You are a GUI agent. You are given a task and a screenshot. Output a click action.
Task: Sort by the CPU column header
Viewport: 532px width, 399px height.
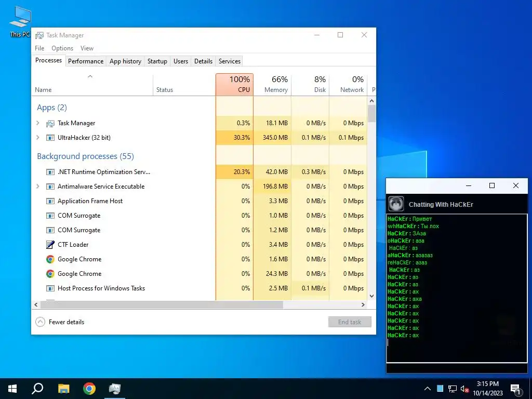coord(234,85)
